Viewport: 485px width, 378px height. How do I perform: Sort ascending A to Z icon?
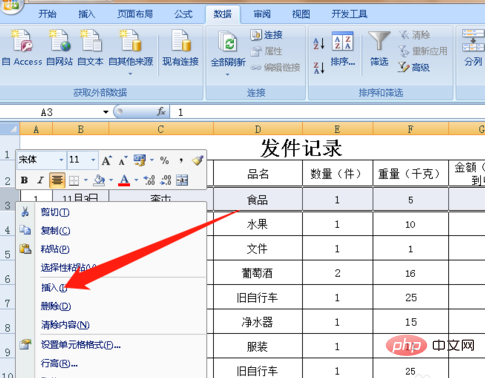click(x=319, y=43)
